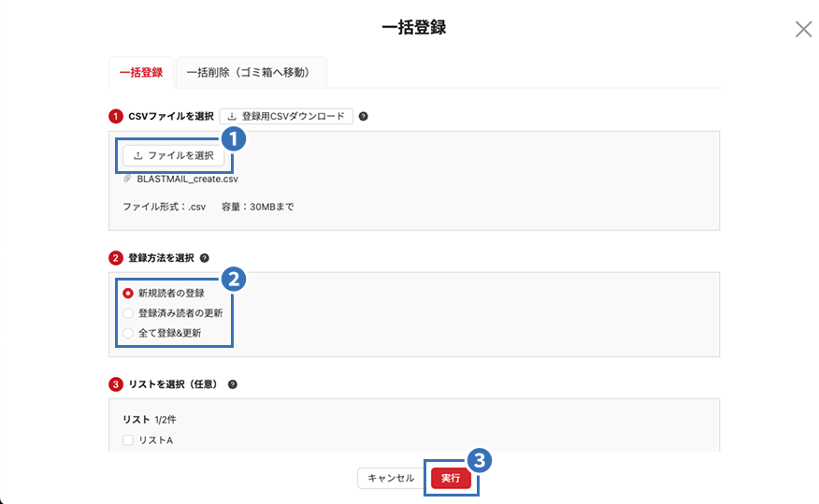Click red step 2 badge by 登録方法を選択
Viewport: 819px width, 504px height.
point(116,258)
